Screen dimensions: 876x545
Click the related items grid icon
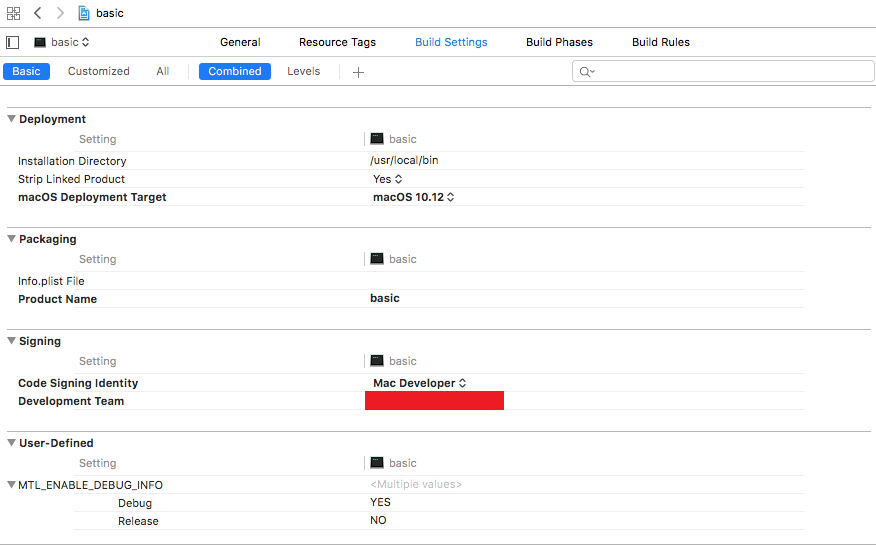(13, 13)
